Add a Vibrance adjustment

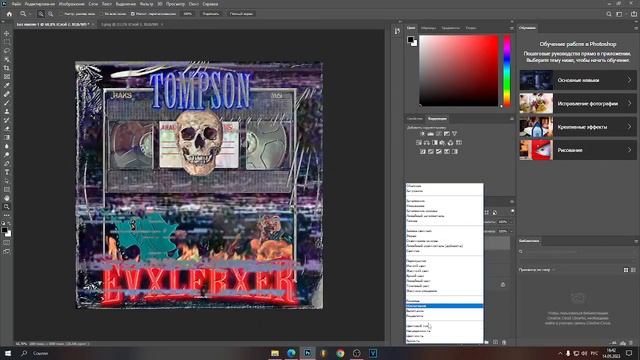point(455,133)
